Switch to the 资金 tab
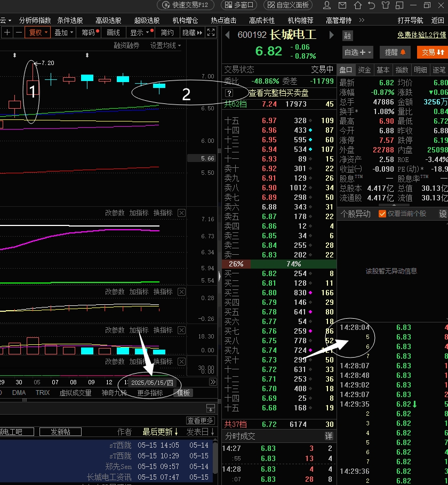Screen dimensions: 448x485 pos(364,70)
